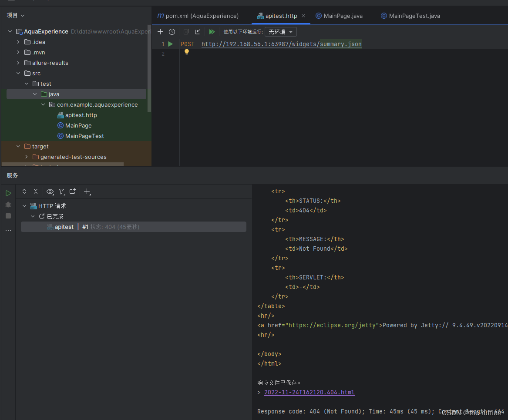This screenshot has width=508, height=420.
Task: Open saved response 2022-11-24T162120.404.html link
Action: click(309, 392)
